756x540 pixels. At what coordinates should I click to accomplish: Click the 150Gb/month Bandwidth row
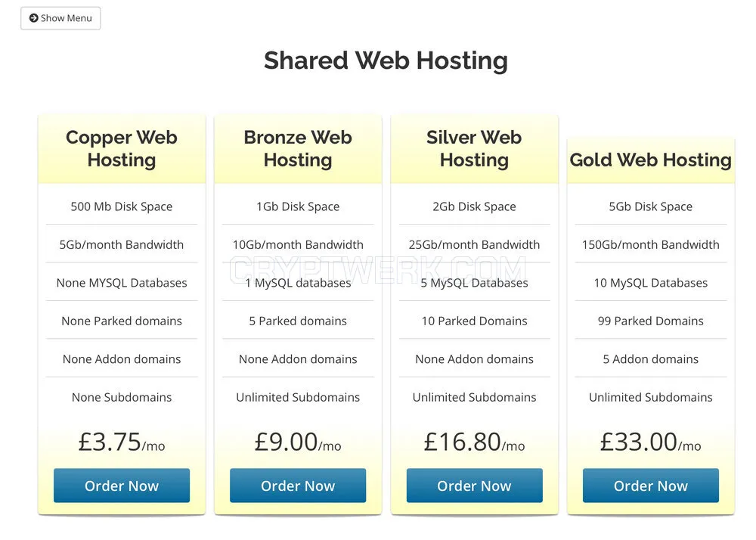tap(651, 244)
